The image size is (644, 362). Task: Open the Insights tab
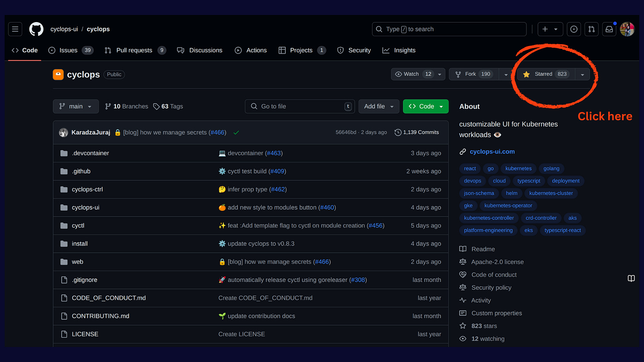coord(399,50)
